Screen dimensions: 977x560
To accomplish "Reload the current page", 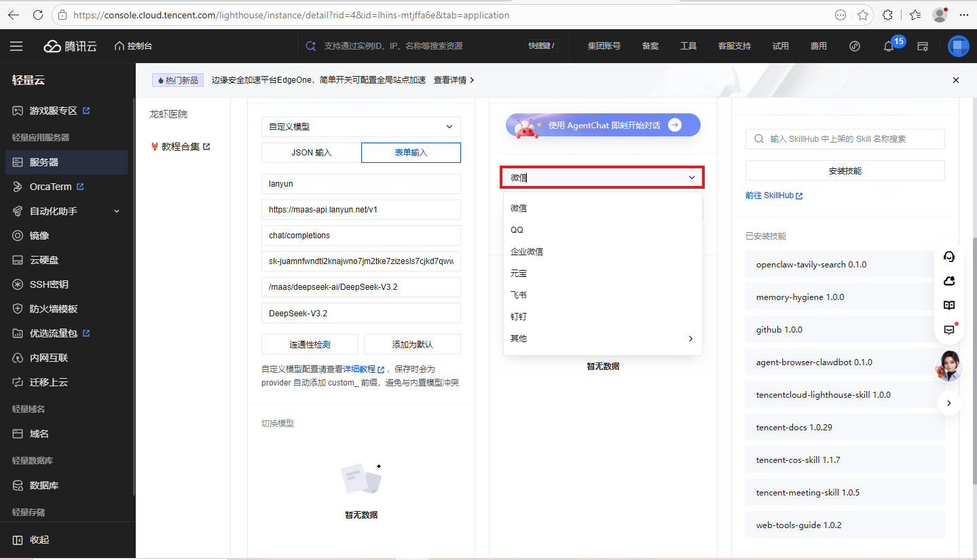I will point(38,15).
